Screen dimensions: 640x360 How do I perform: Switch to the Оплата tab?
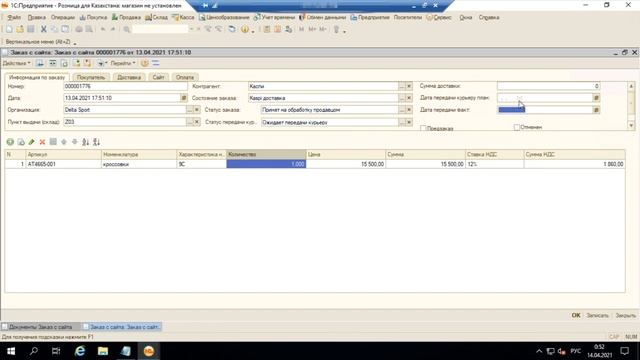pos(185,77)
